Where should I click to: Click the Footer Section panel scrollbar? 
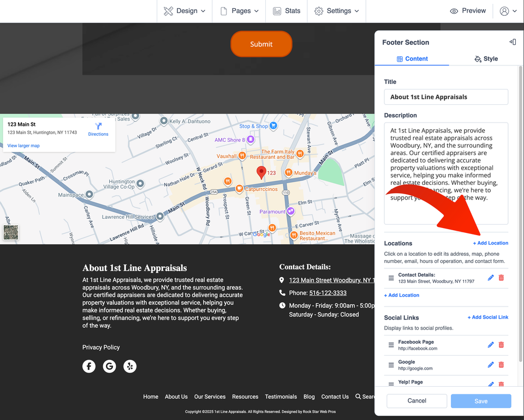click(x=520, y=214)
